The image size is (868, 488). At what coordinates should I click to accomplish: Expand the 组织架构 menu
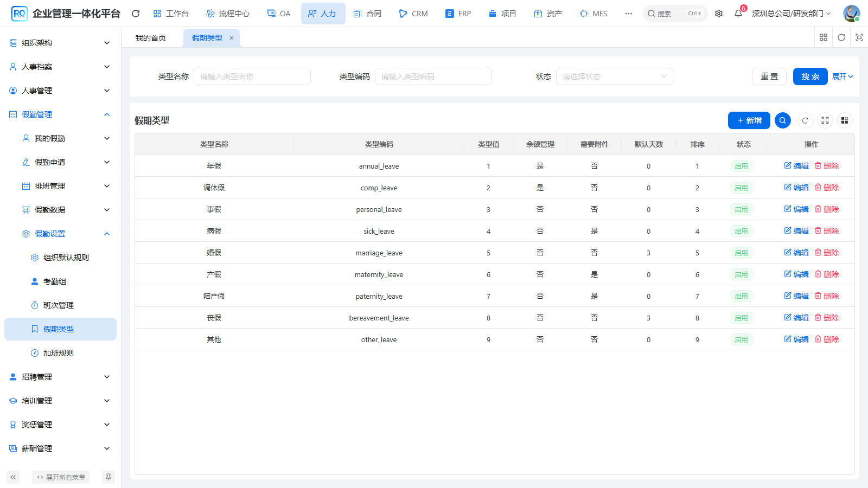tap(60, 43)
